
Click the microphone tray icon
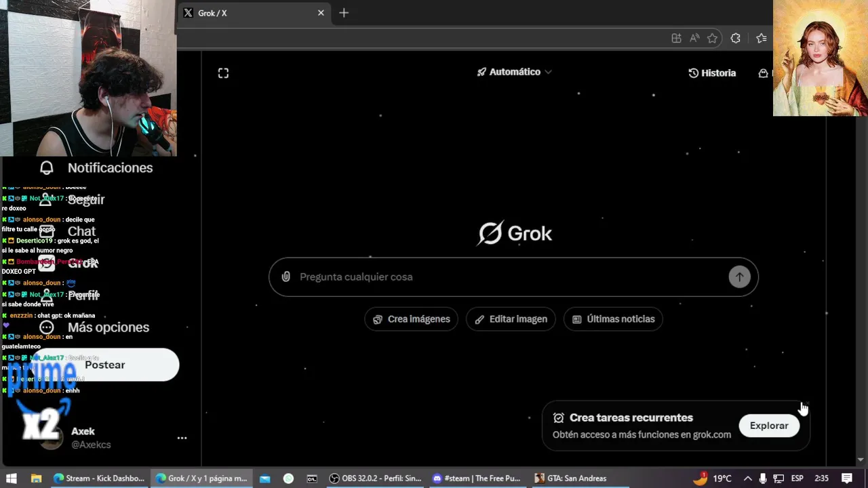point(763,479)
